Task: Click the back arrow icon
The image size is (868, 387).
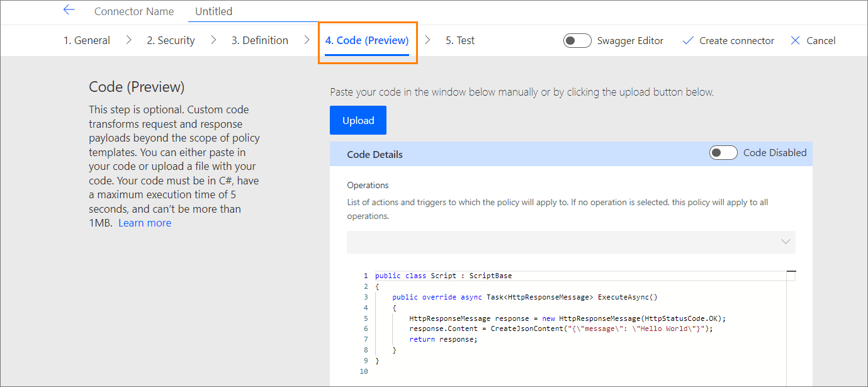Action: [69, 10]
